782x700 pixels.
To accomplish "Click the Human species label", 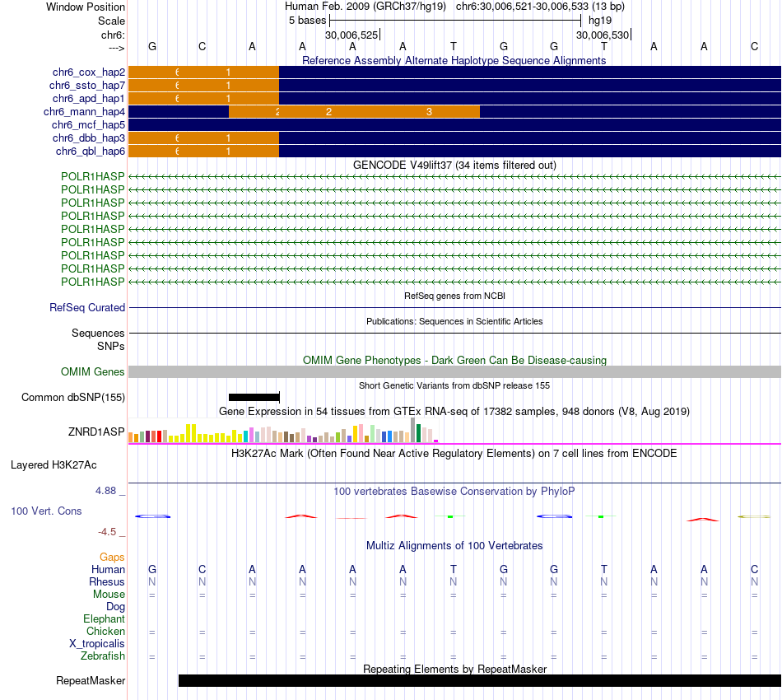I will tap(108, 570).
